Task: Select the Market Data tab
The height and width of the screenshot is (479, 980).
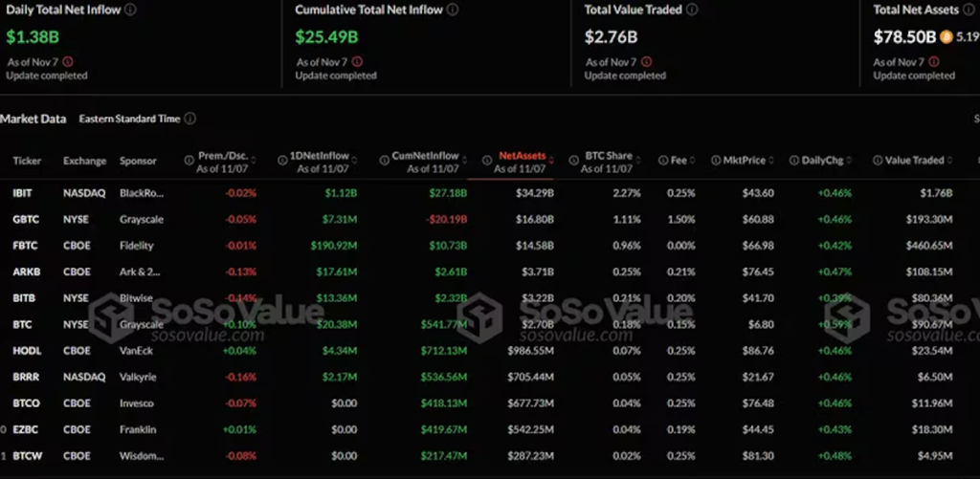Action: [33, 119]
